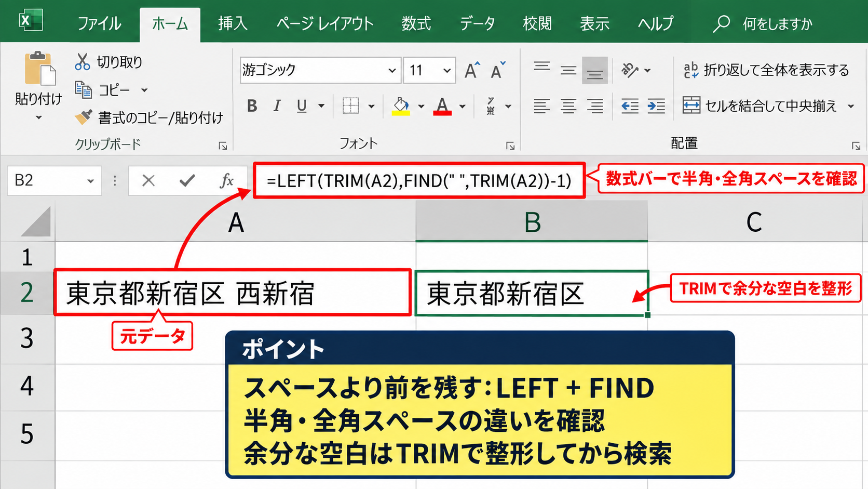868x489 pixels.
Task: Select column A header
Action: (236, 222)
